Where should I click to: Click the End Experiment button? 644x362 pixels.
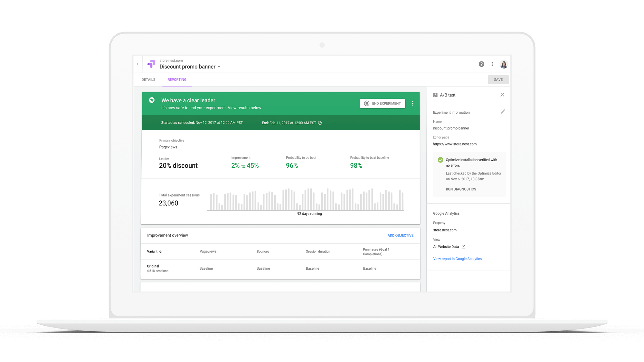tap(383, 103)
